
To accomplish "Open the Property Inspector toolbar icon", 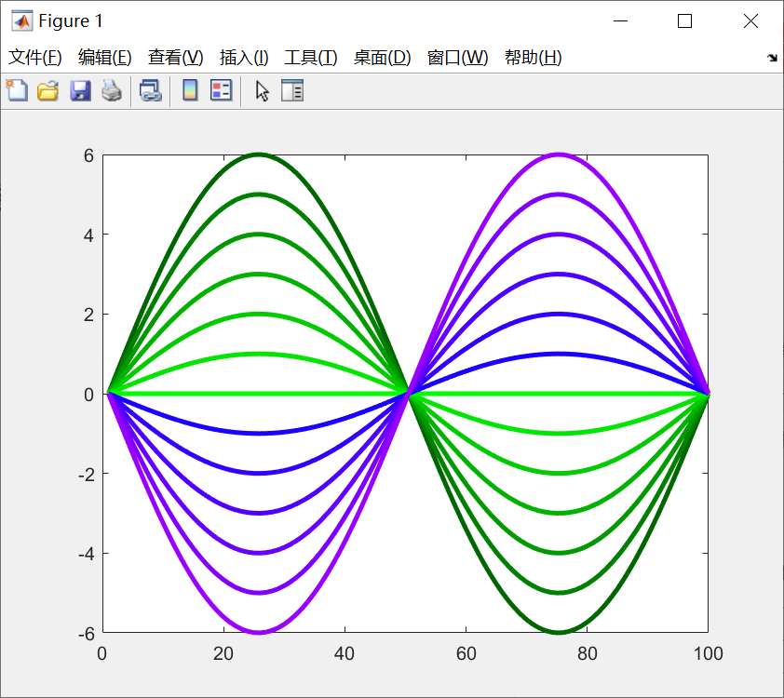I will click(292, 90).
